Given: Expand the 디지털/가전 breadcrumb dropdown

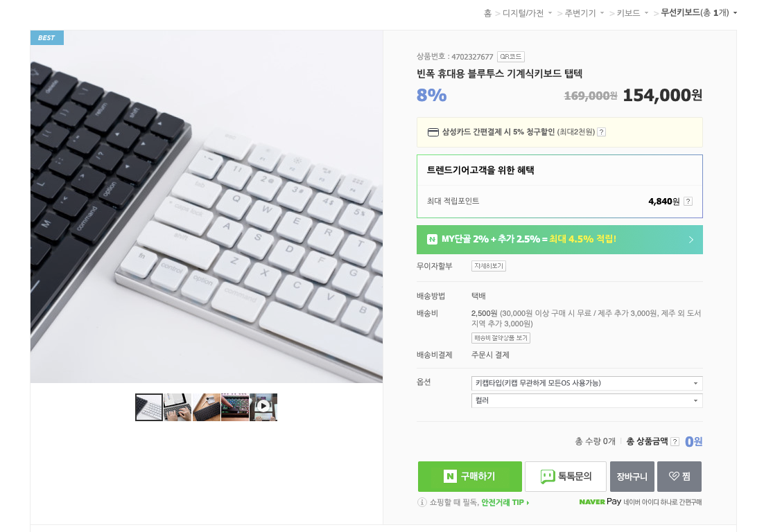Looking at the screenshot, I should 550,13.
